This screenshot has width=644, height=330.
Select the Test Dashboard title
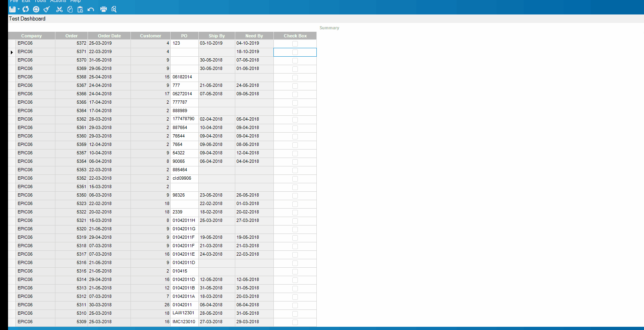[x=27, y=18]
